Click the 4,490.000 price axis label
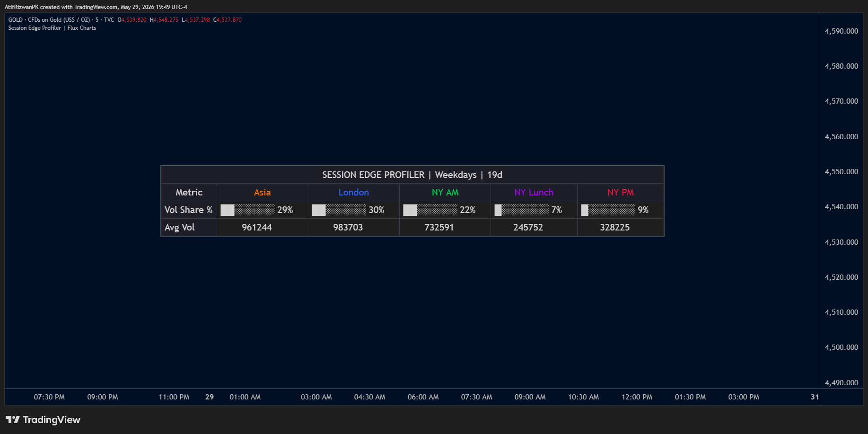This screenshot has width=868, height=434. [841, 383]
